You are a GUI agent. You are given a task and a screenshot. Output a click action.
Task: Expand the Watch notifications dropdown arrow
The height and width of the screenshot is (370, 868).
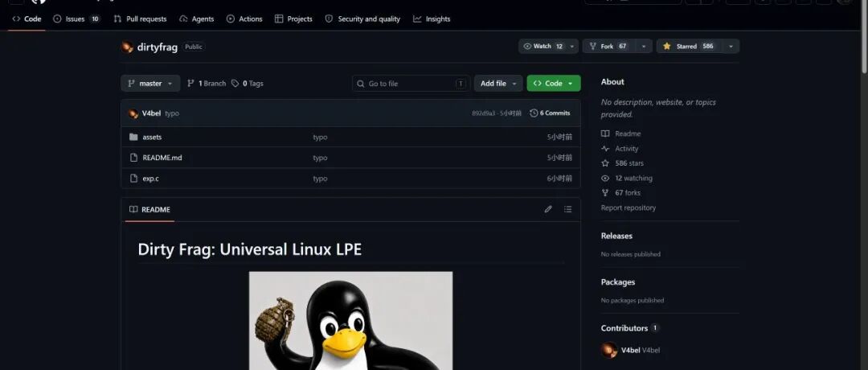(572, 47)
